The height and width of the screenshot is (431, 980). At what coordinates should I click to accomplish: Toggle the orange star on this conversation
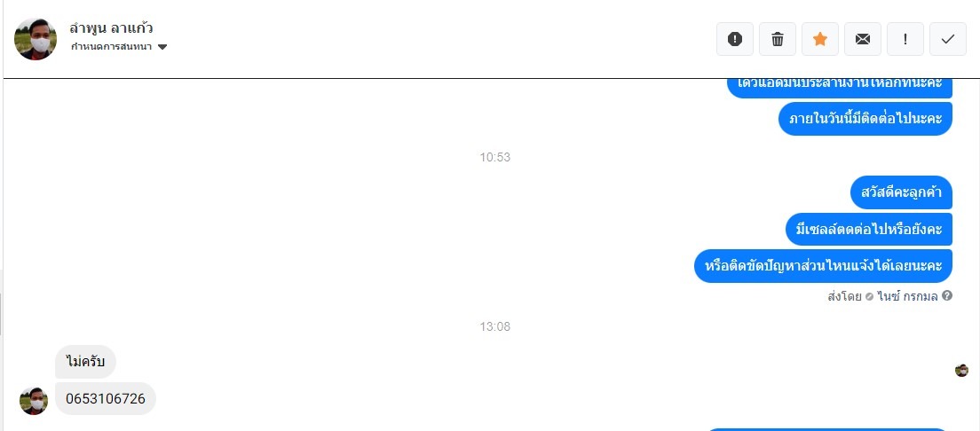820,39
